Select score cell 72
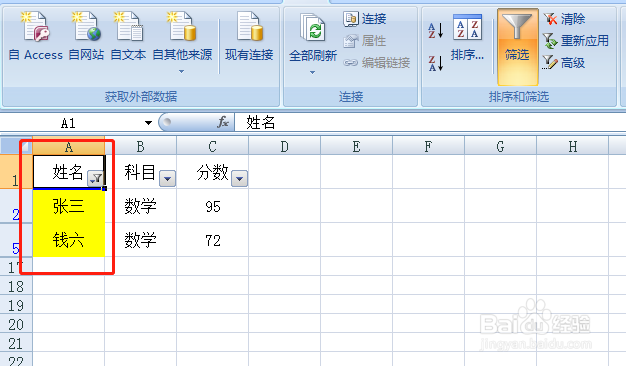 tap(212, 240)
